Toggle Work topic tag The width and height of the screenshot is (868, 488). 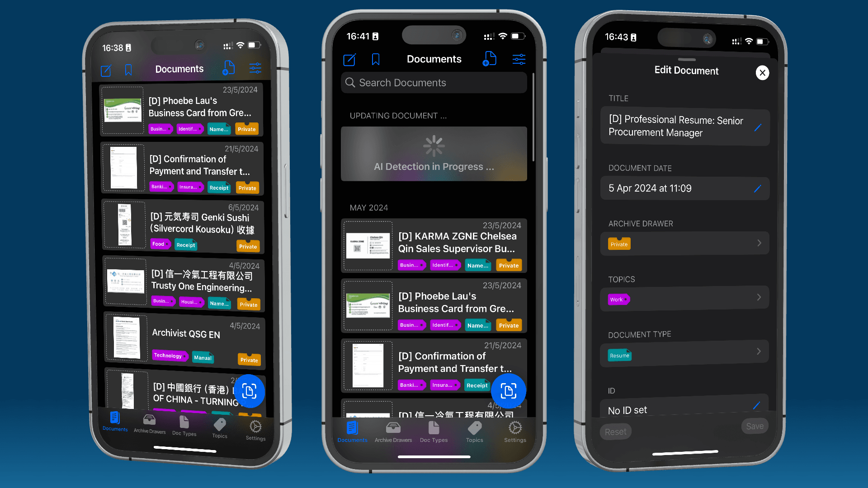click(617, 299)
